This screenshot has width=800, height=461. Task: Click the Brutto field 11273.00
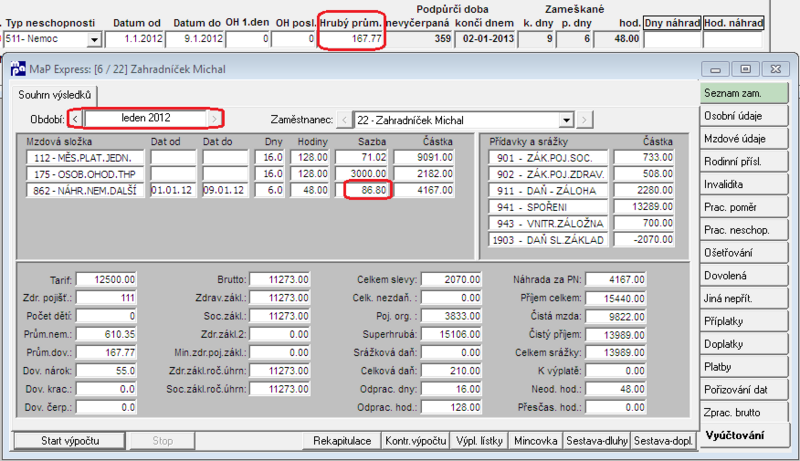coord(280,280)
